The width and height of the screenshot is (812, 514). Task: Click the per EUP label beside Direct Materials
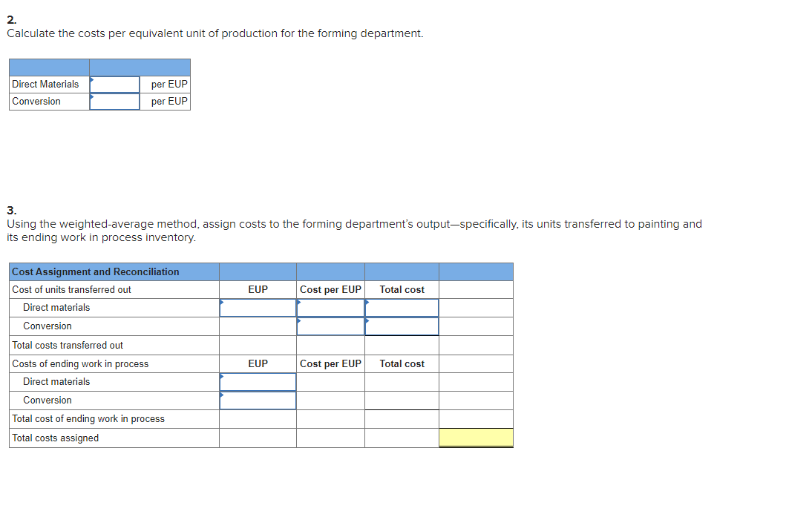tap(168, 84)
